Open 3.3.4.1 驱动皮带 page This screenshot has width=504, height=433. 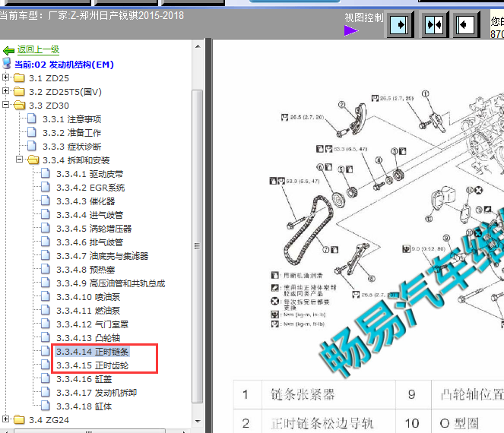[90, 174]
